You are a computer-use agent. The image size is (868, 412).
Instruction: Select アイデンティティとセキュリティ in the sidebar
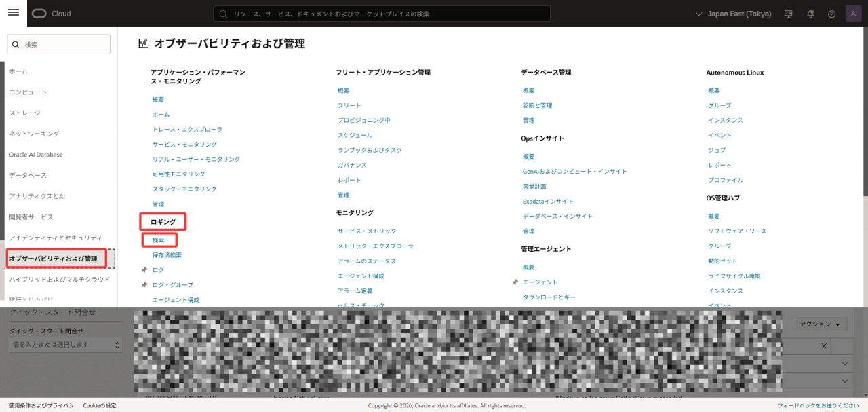pyautogui.click(x=56, y=238)
